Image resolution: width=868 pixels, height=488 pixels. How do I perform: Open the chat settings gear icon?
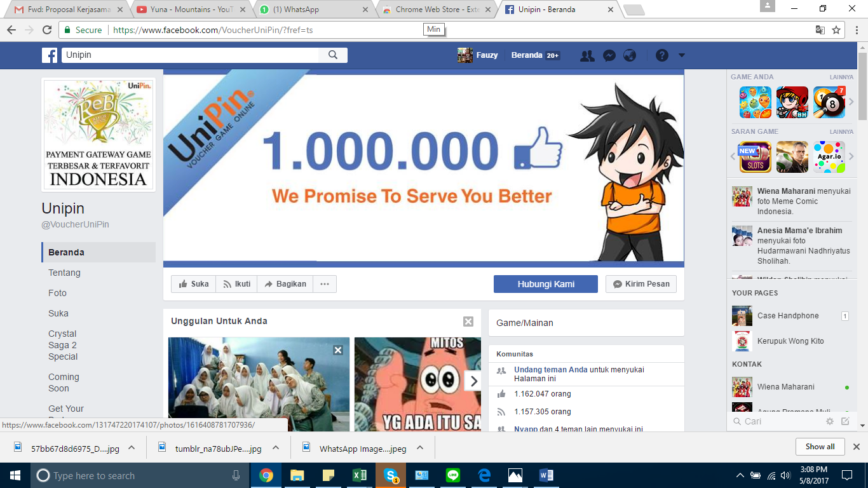[829, 421]
